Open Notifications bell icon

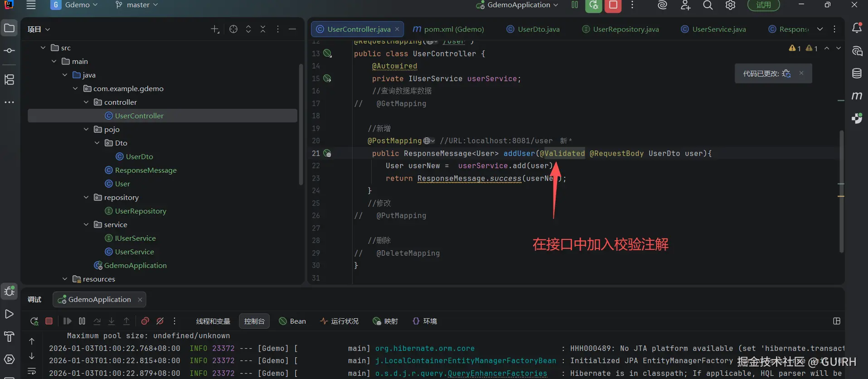857,28
